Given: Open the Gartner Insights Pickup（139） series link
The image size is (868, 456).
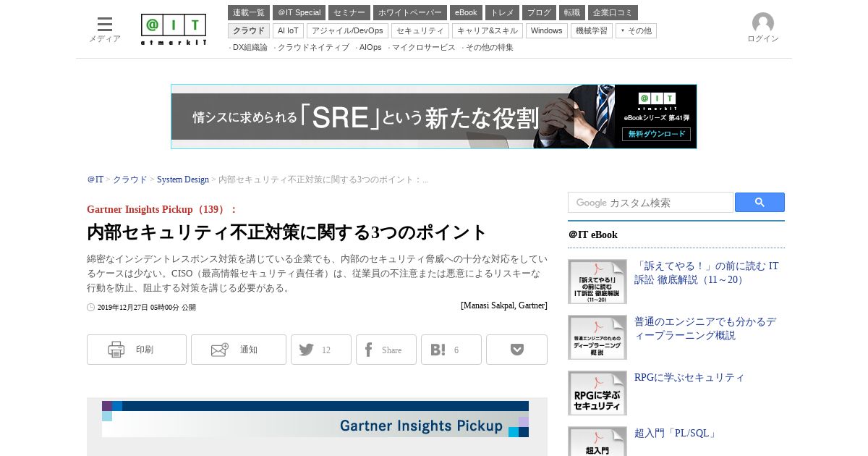Looking at the screenshot, I should [162, 209].
